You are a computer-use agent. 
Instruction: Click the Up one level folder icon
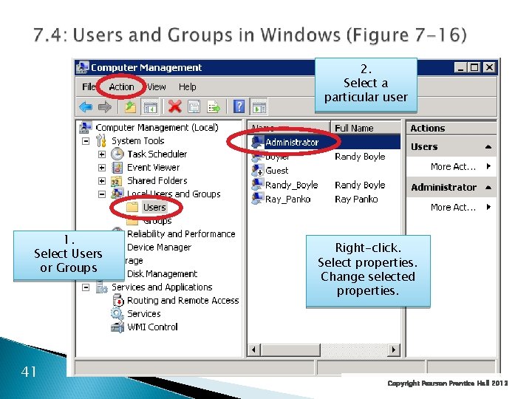(130, 107)
